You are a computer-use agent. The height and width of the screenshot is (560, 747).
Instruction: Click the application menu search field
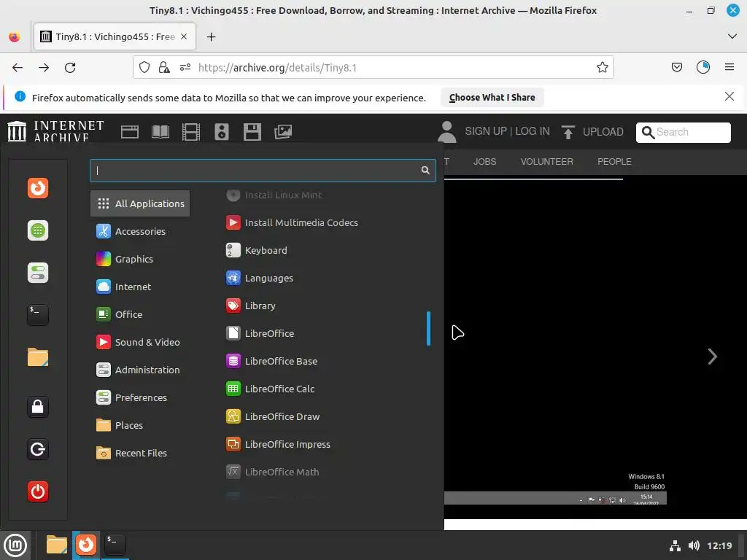point(263,171)
